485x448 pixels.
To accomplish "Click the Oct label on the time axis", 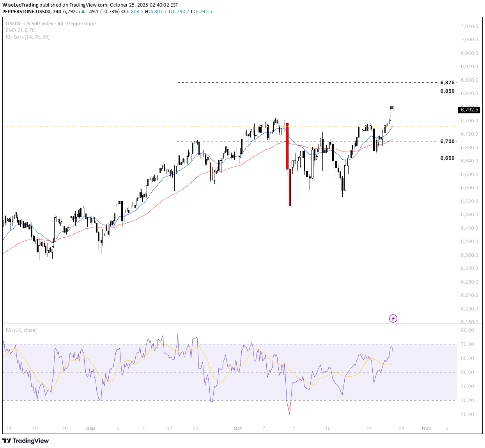I will 238,428.
